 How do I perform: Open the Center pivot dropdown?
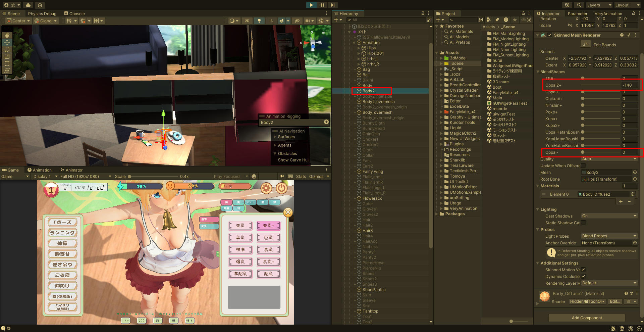18,21
